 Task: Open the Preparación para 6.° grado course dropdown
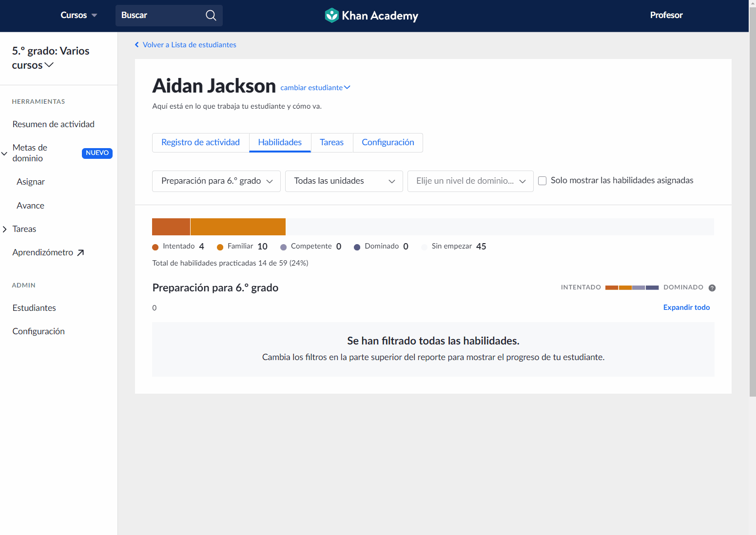[x=216, y=181]
